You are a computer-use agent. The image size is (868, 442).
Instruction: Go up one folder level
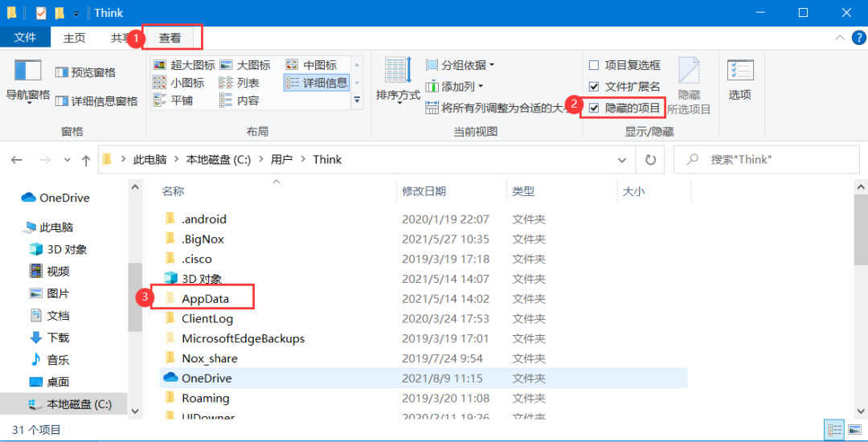pyautogui.click(x=86, y=160)
